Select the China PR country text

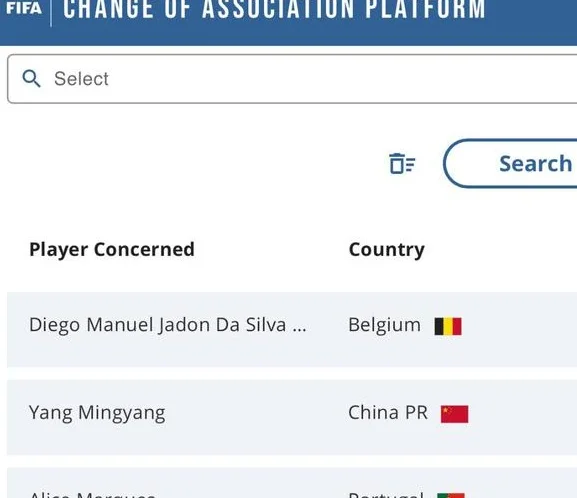pos(388,413)
